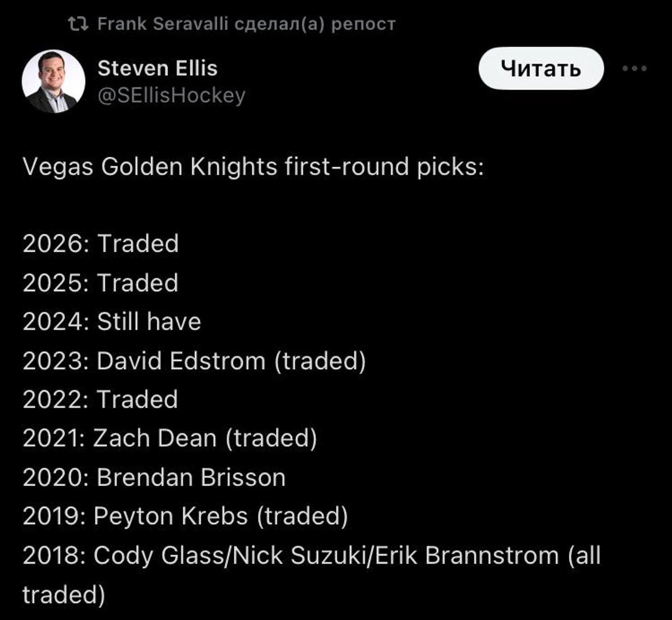Click the Peyton Krebs name
Screen dimensions: 672x620
pos(170,516)
